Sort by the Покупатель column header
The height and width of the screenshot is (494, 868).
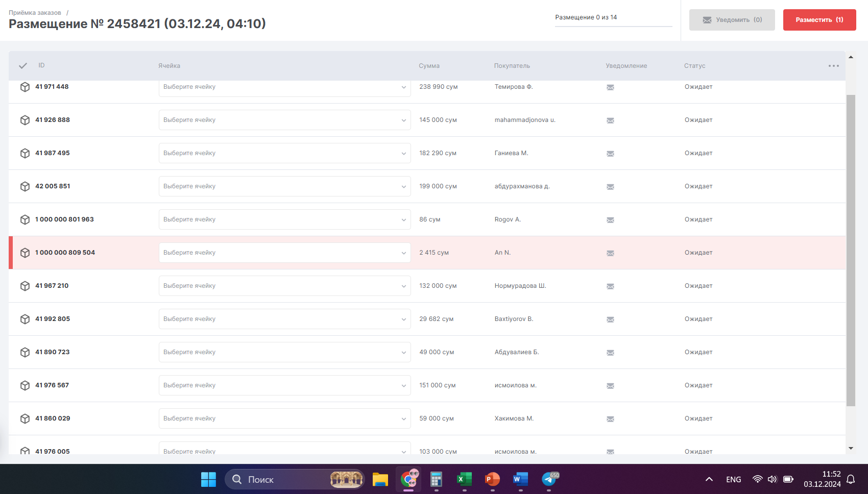pos(512,66)
